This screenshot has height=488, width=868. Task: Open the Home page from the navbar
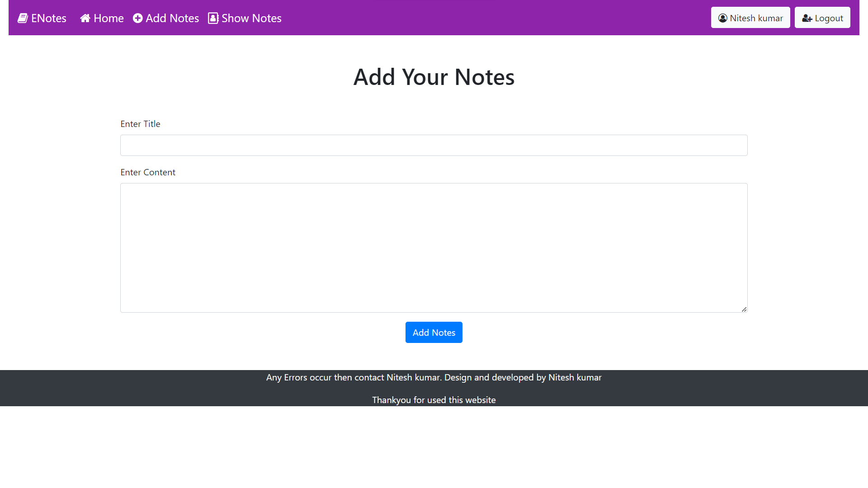101,19
